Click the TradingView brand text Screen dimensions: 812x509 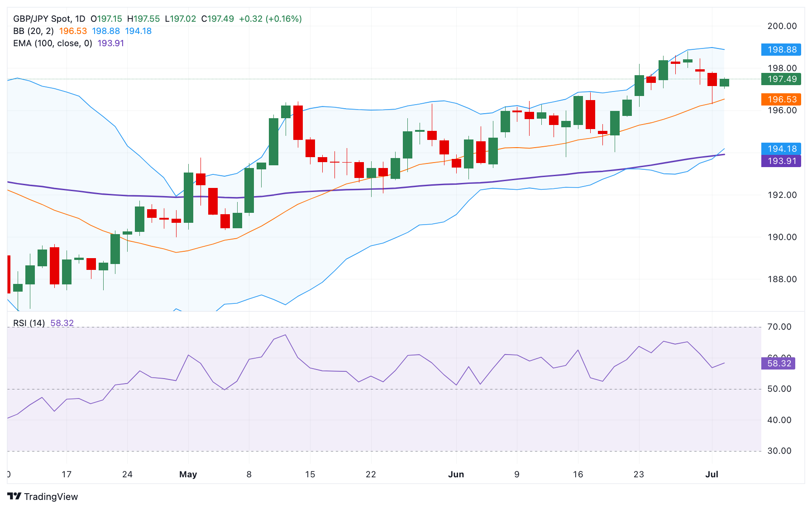point(51,497)
